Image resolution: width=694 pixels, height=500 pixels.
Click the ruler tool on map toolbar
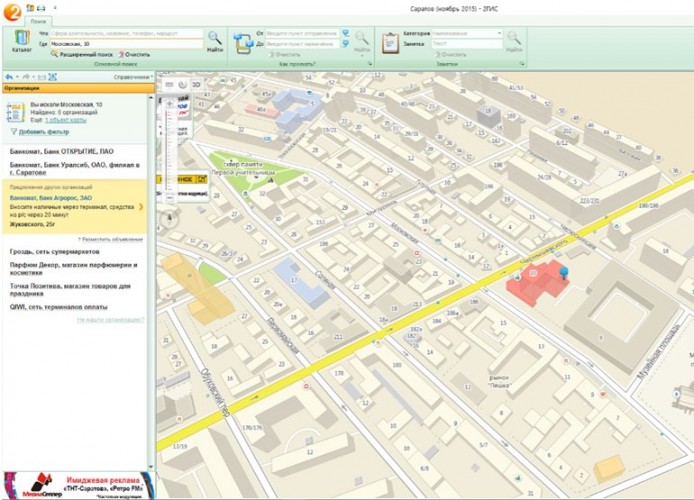click(x=169, y=84)
